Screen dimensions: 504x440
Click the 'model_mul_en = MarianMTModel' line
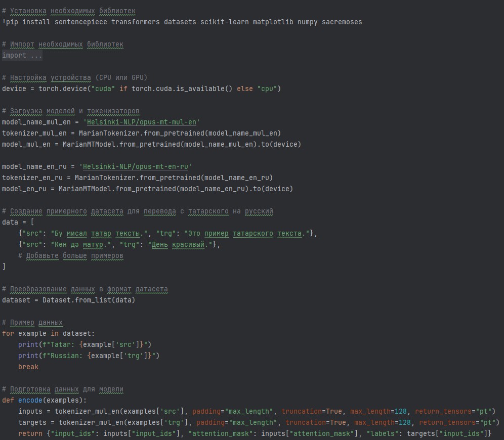pyautogui.click(x=151, y=145)
